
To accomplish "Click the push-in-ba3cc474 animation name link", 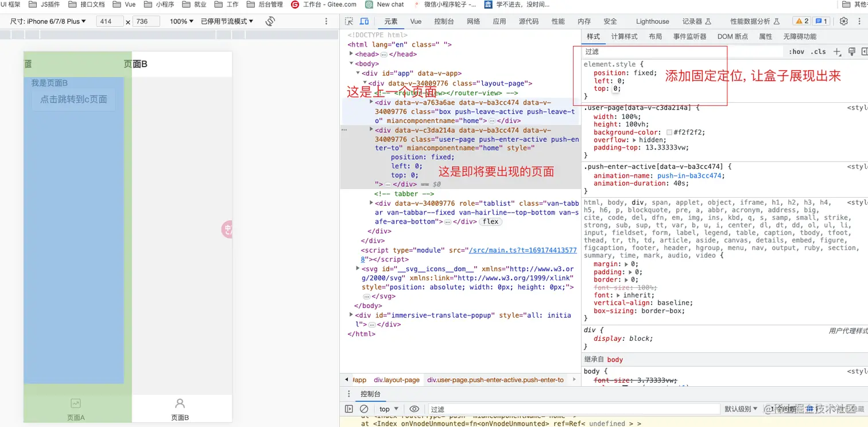I will 689,176.
